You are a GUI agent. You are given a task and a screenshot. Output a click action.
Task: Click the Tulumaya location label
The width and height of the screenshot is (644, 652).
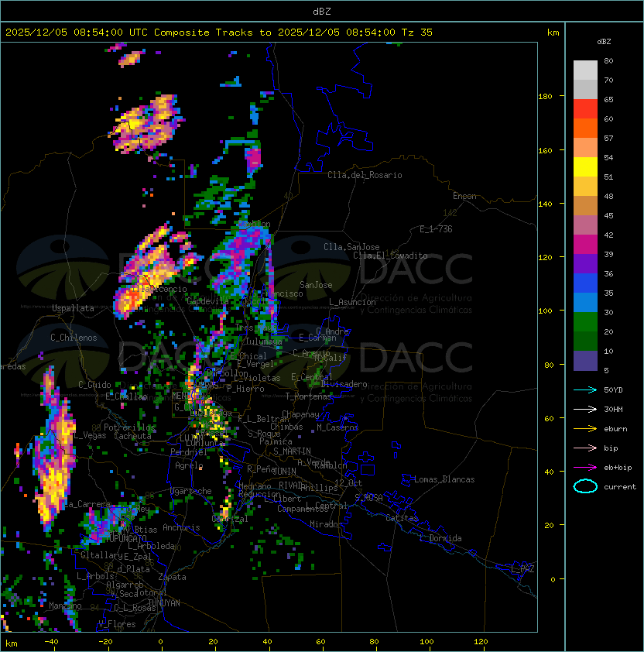tap(264, 341)
